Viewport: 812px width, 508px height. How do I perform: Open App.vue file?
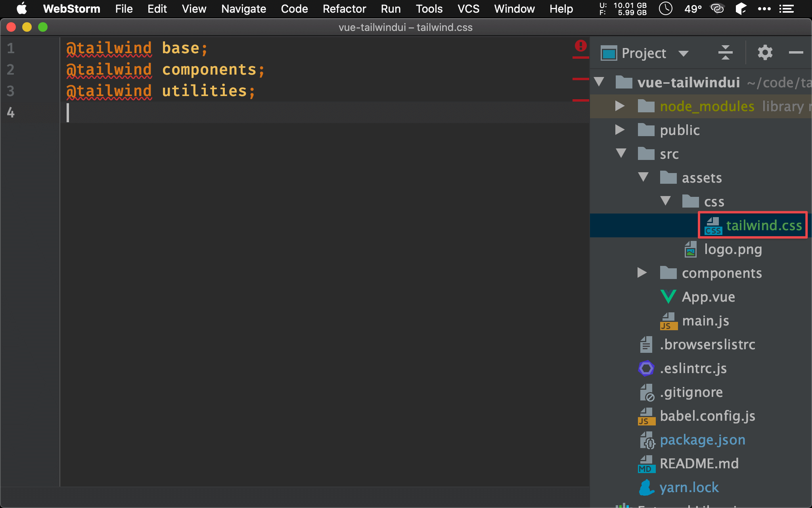[x=708, y=297]
